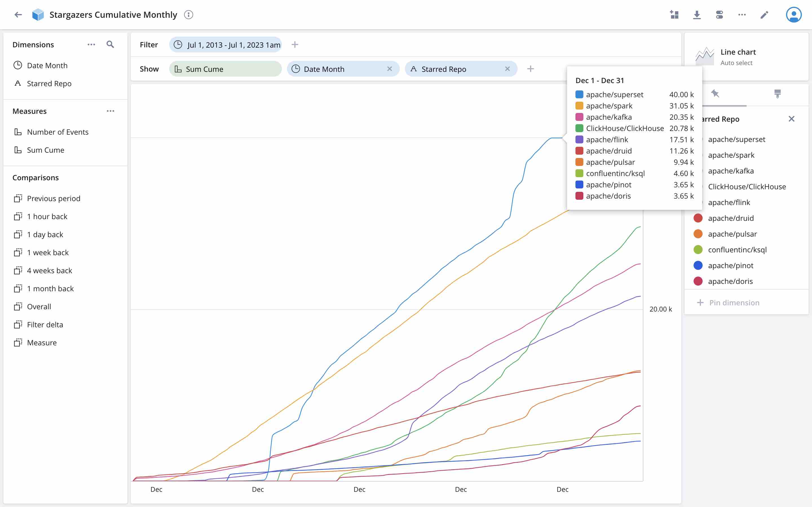The width and height of the screenshot is (812, 507).
Task: Click the info icon next to the title
Action: pyautogui.click(x=189, y=15)
